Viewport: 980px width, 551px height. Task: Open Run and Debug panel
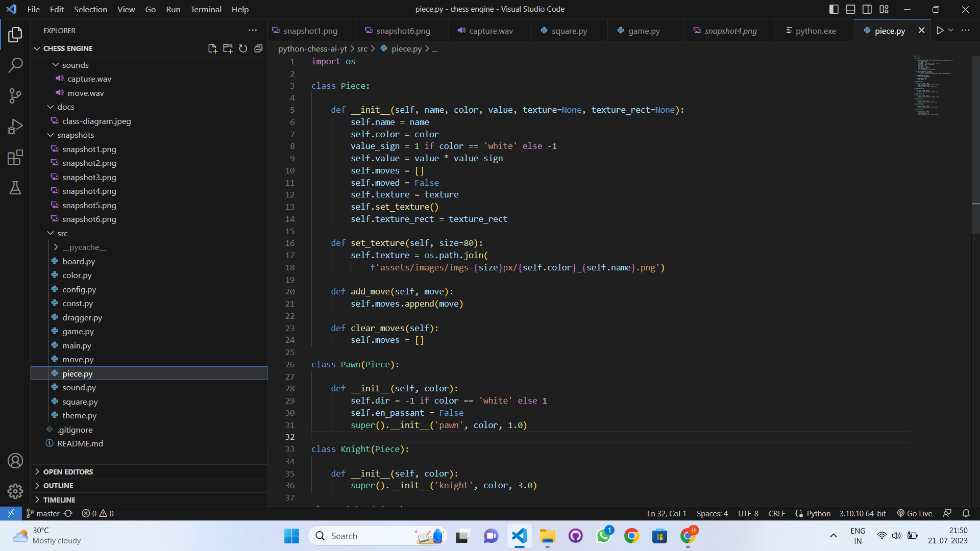15,127
